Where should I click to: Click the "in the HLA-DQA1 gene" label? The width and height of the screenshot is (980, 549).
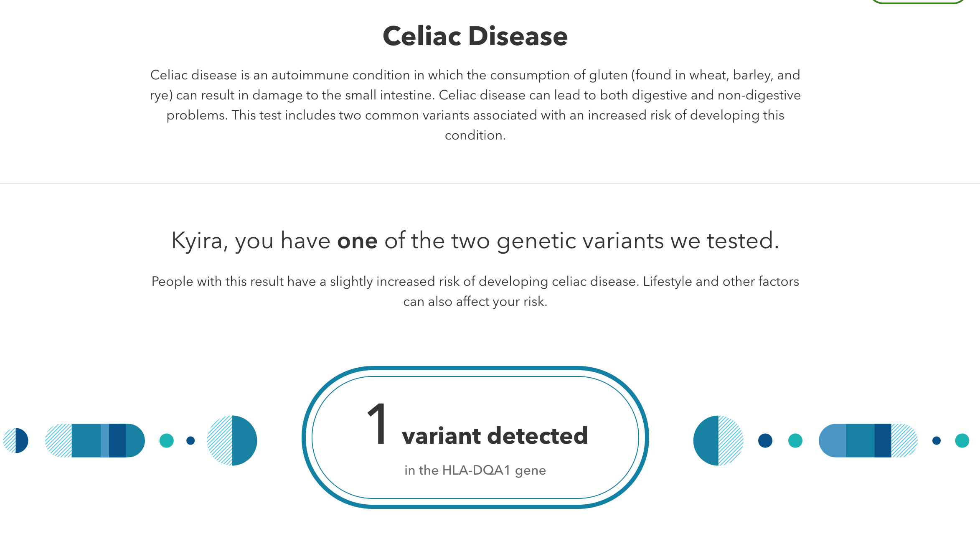coord(475,470)
